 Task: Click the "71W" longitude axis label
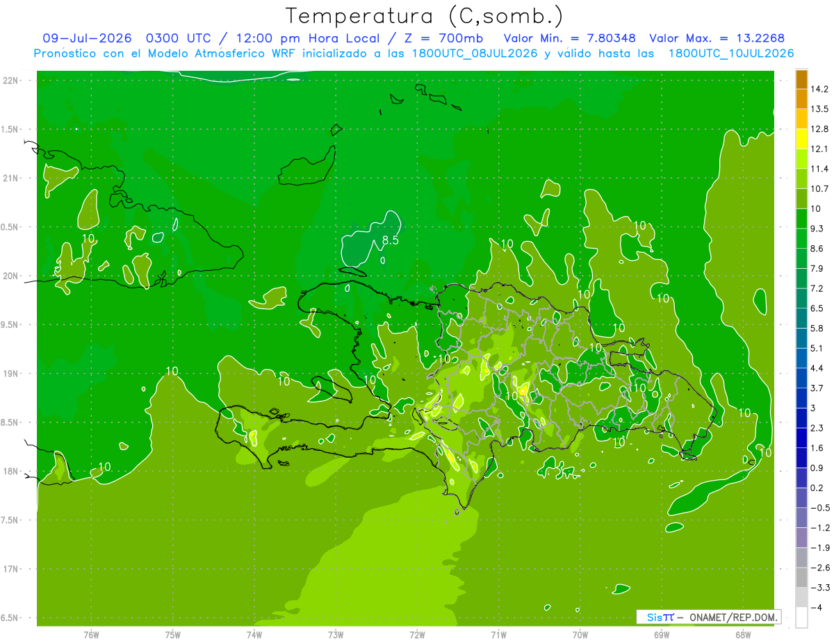[x=498, y=635]
